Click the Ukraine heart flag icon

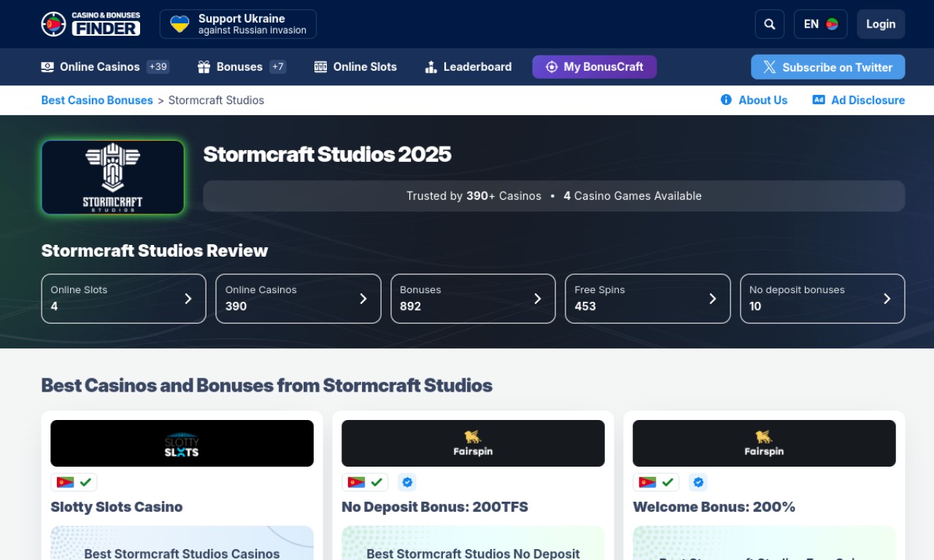(x=180, y=24)
